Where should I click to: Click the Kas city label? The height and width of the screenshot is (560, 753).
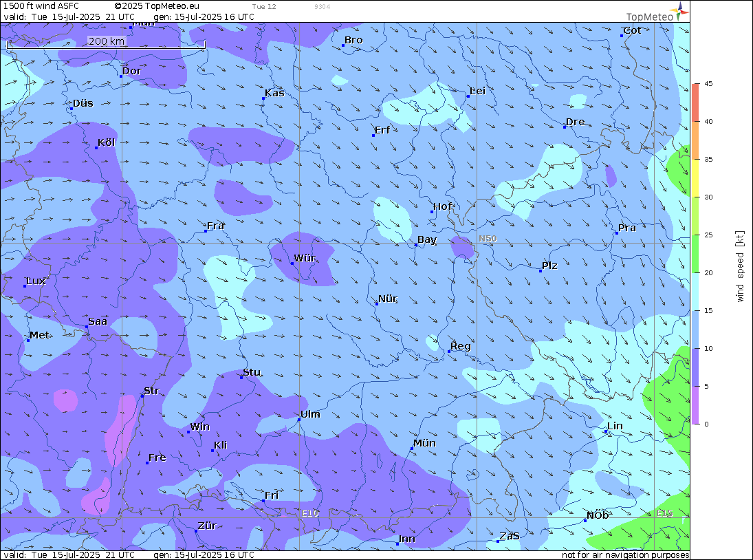pos(274,93)
